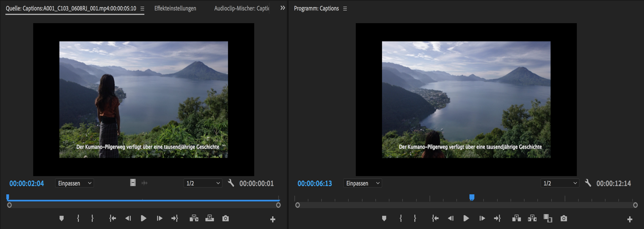
Task: Mark Out point in Source monitor
Action: tap(92, 219)
